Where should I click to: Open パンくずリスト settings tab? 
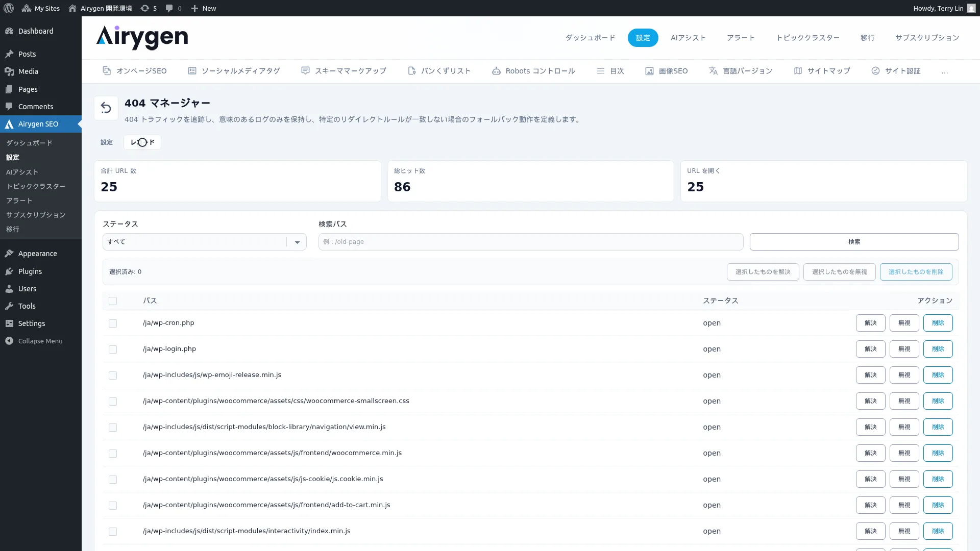coord(439,71)
